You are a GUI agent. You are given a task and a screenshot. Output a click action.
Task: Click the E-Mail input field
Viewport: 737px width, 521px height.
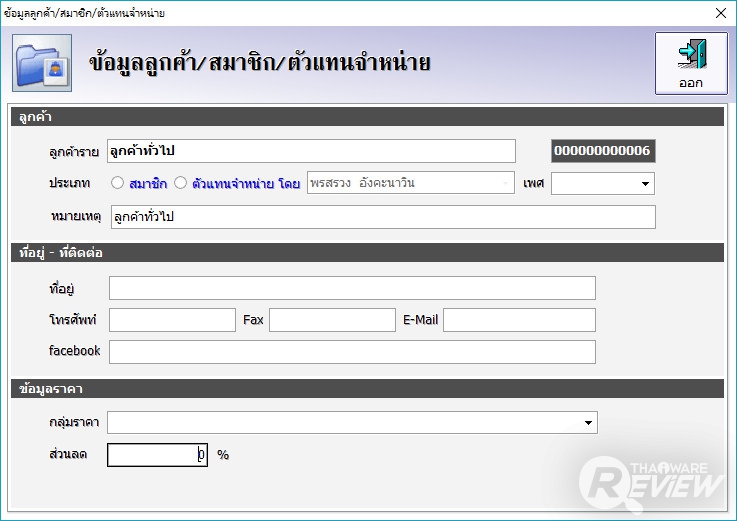coord(519,320)
